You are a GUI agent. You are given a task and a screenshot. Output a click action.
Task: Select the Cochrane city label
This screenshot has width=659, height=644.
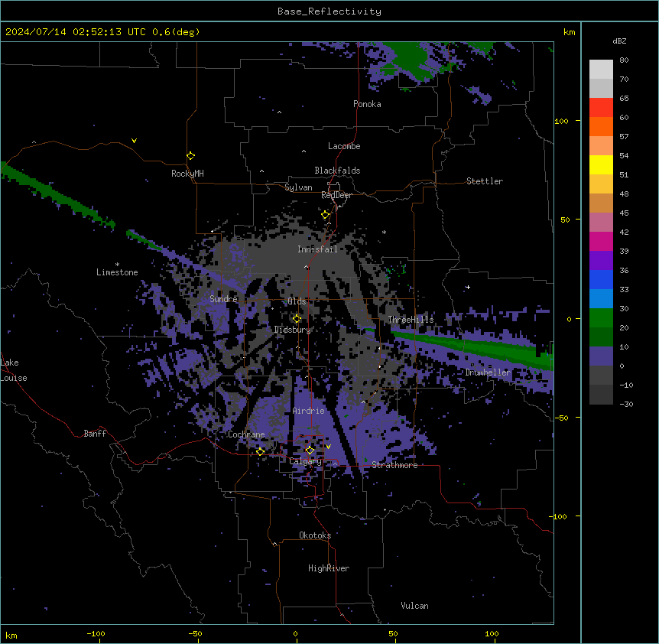(246, 434)
